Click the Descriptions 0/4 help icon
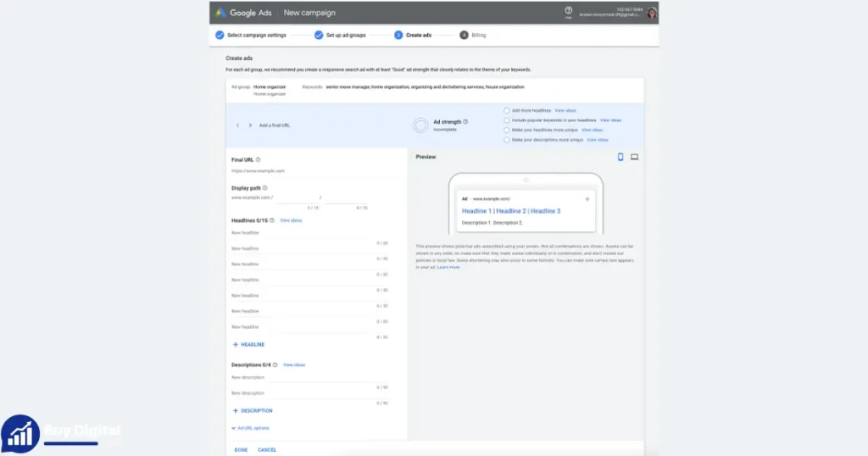 275,365
